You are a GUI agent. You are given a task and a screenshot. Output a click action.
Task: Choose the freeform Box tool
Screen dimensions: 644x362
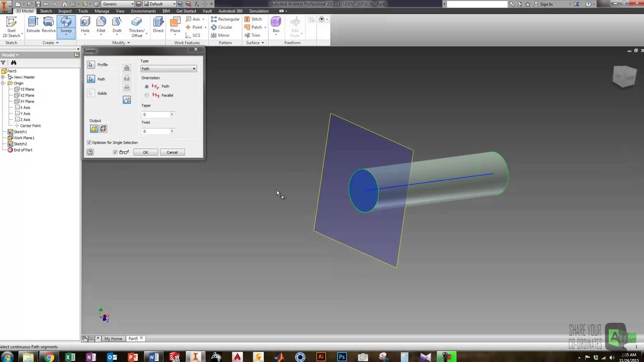click(x=276, y=25)
